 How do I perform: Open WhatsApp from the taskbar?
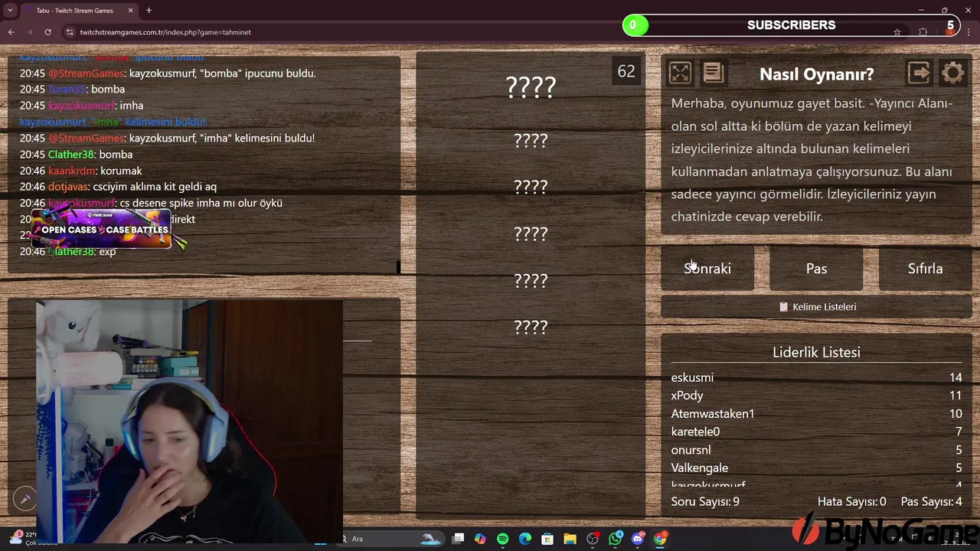coord(616,539)
